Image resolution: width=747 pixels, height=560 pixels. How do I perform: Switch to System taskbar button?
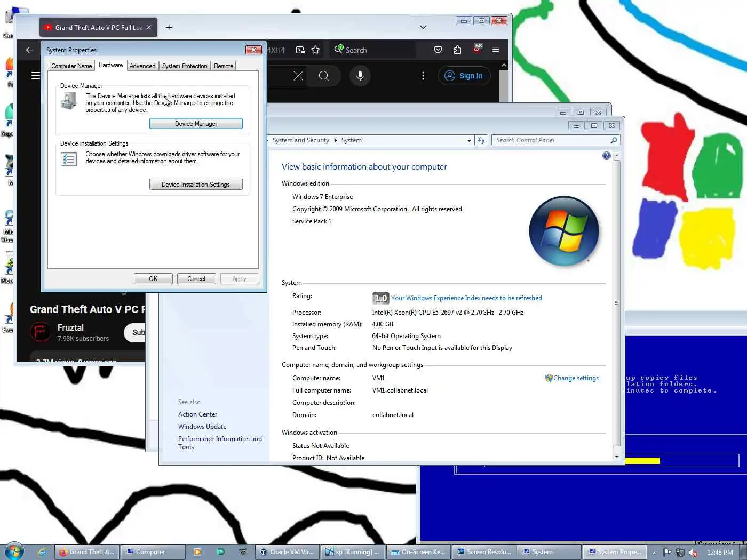coord(550,552)
